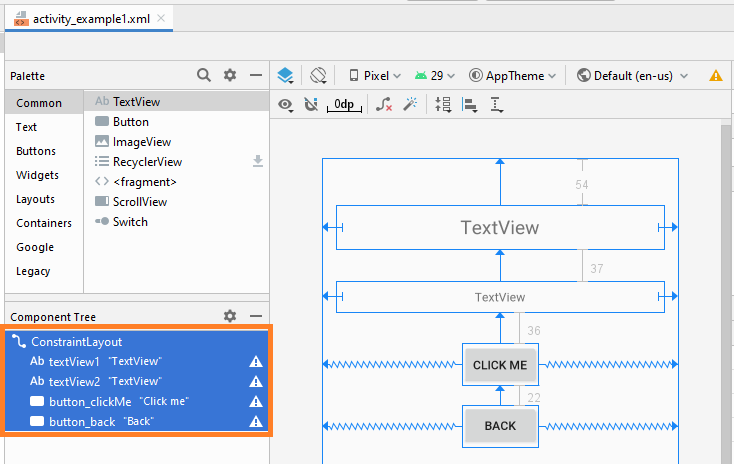Click warning icon on button_clickMe row
The width and height of the screenshot is (734, 464).
(x=256, y=402)
